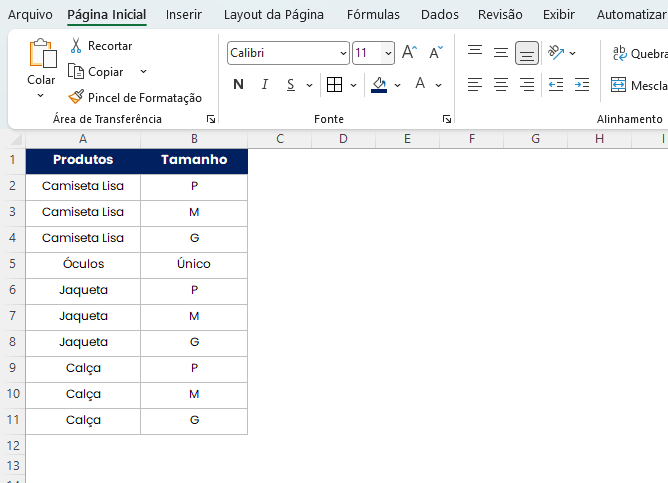668x483 pixels.
Task: Click the Recortar text label
Action: coord(110,46)
